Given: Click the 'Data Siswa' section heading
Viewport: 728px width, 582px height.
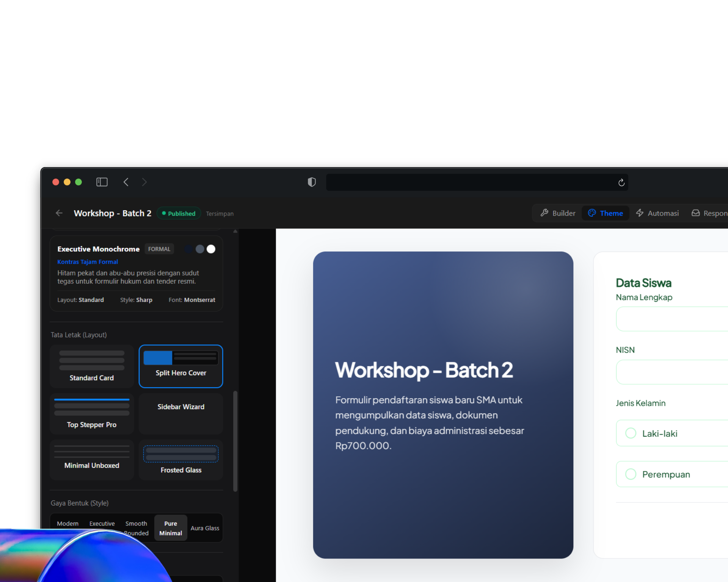Looking at the screenshot, I should click(643, 283).
